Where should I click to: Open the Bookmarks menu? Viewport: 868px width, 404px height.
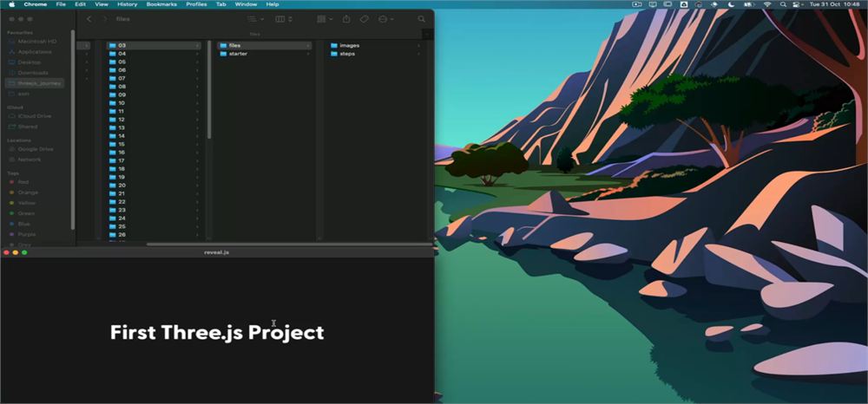161,4
